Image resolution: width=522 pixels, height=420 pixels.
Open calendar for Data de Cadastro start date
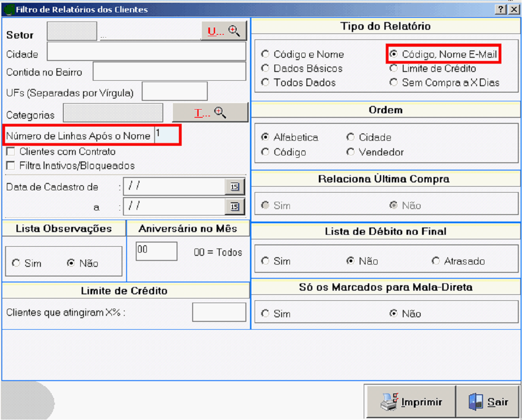[x=235, y=187]
